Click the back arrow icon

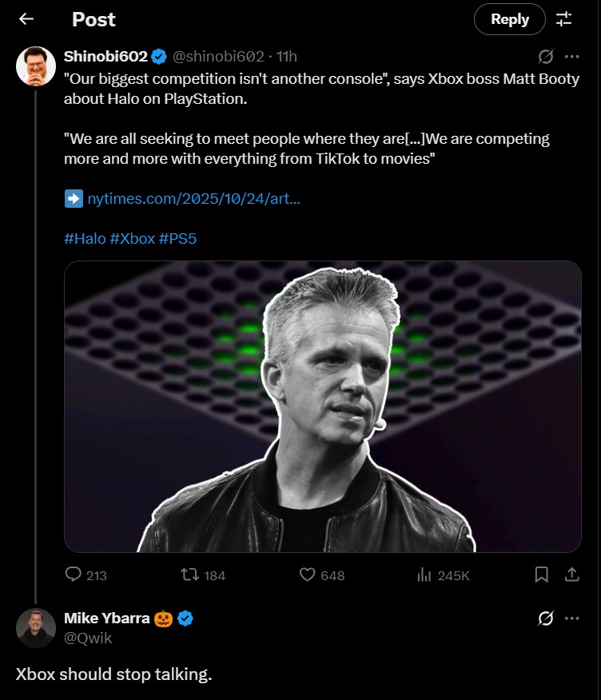[x=26, y=19]
